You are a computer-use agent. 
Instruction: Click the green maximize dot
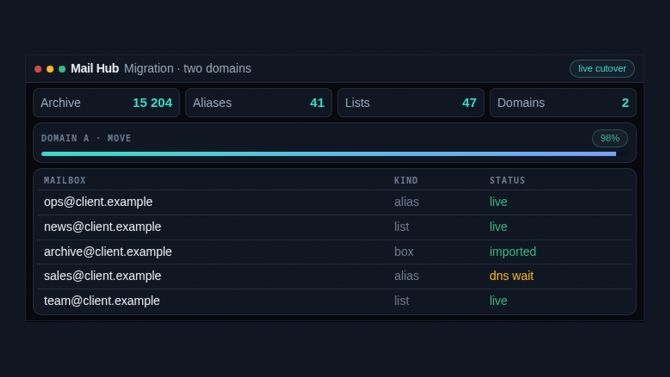pyautogui.click(x=62, y=69)
